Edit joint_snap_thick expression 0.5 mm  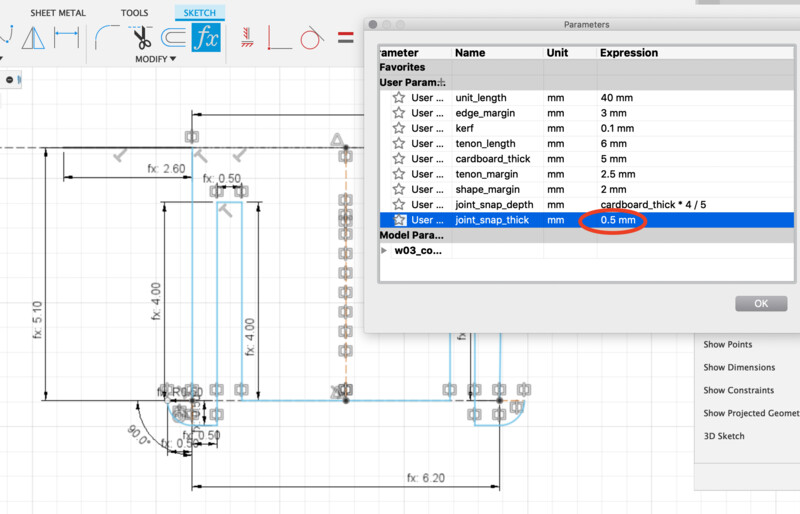[x=618, y=220]
